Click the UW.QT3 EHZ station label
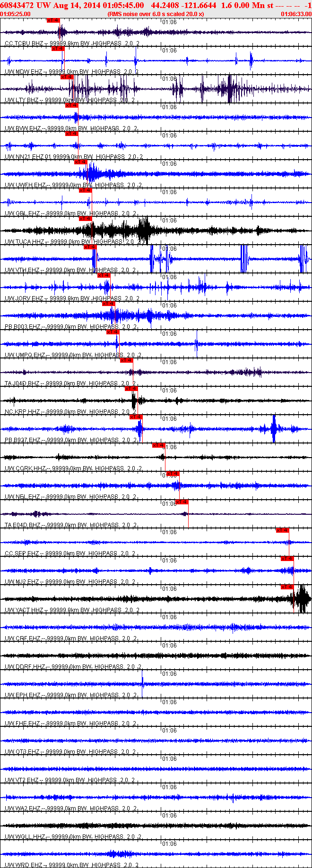This screenshot has width=312, height=868. pos(22,752)
